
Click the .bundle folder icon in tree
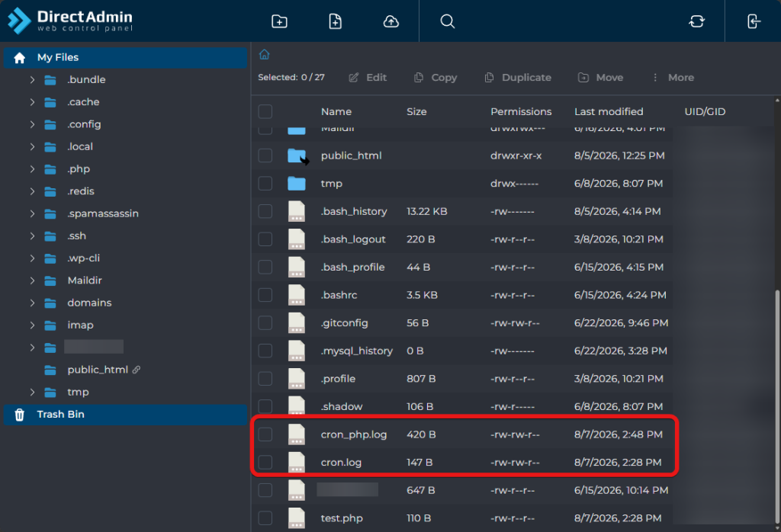point(50,80)
